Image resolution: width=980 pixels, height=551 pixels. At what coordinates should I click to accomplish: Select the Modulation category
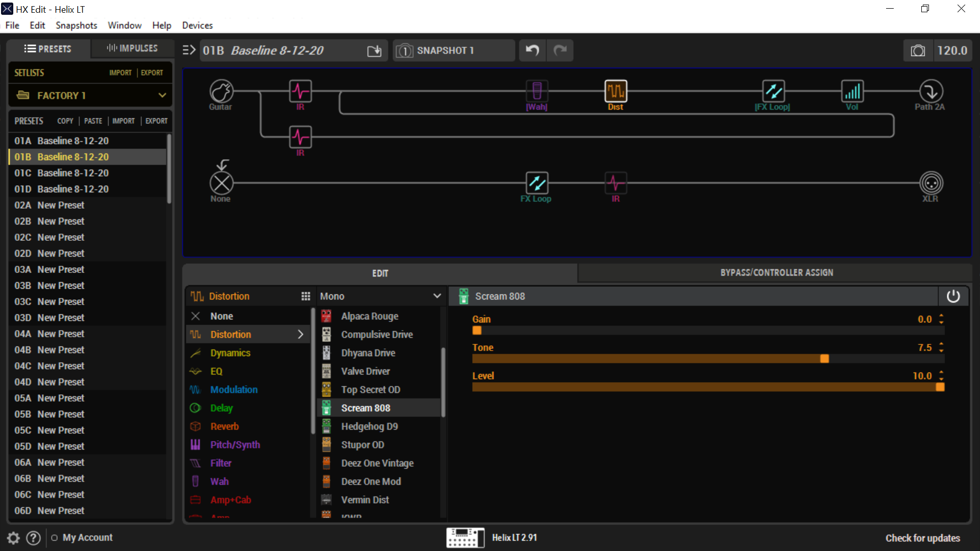pyautogui.click(x=248, y=390)
